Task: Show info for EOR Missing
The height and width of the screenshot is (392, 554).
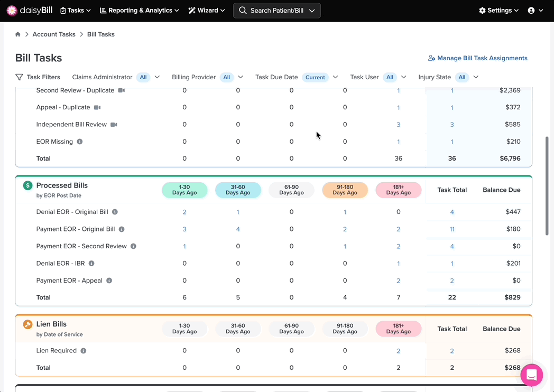Action: pyautogui.click(x=80, y=142)
